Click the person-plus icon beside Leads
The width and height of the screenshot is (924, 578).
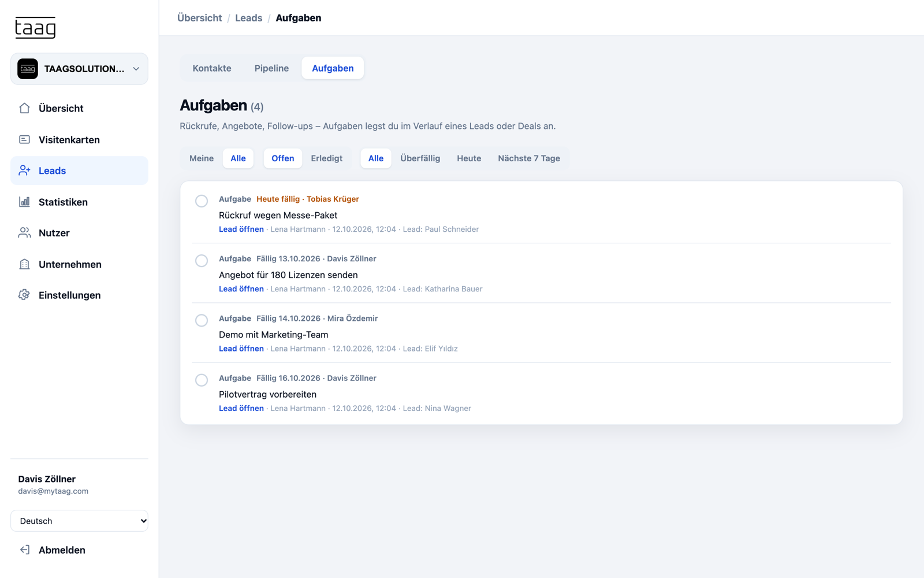[x=24, y=171]
